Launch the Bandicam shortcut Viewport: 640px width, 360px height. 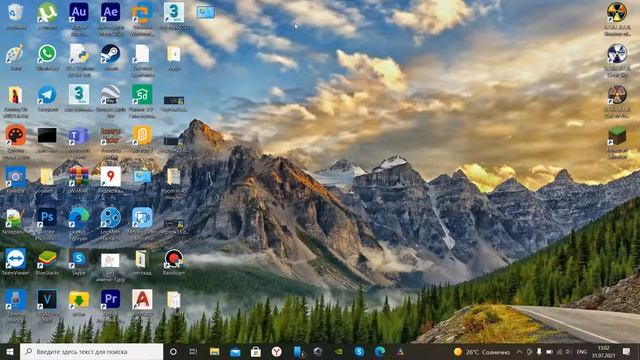(174, 258)
